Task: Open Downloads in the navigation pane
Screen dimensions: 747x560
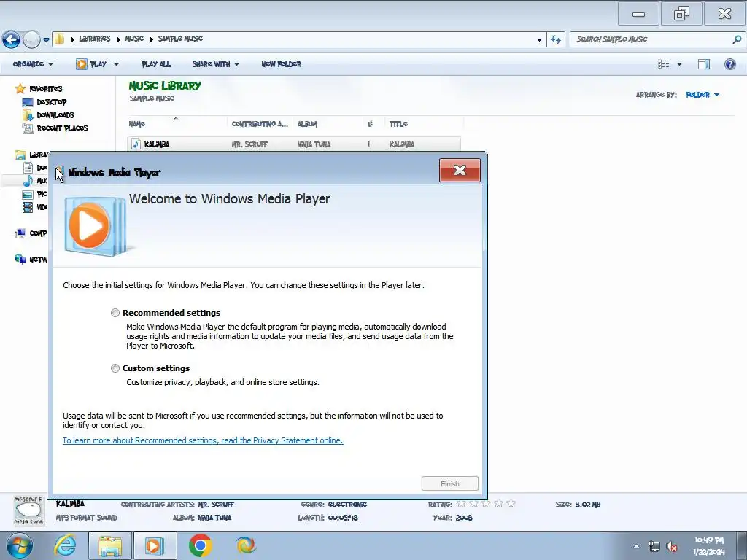Action: [55, 114]
